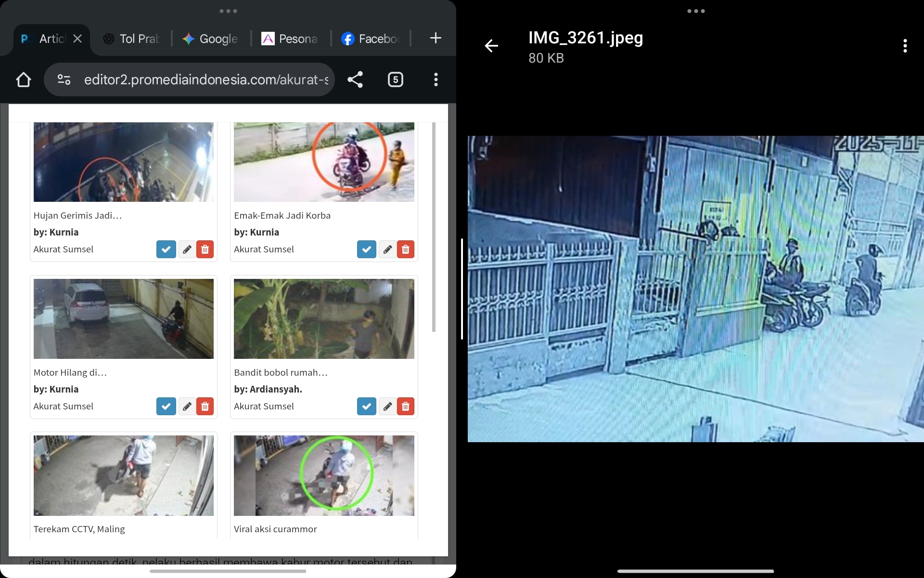This screenshot has height=578, width=924.
Task: Close the Article tab
Action: click(77, 39)
